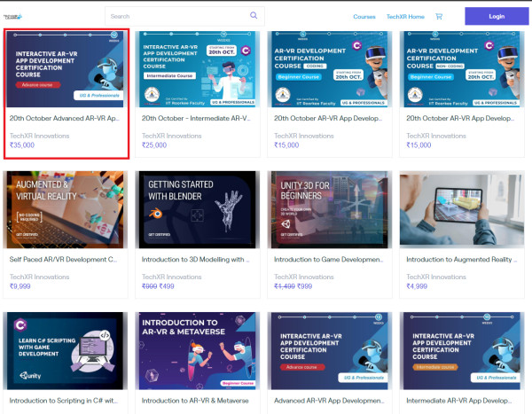Go to TechXR Home link
This screenshot has width=532, height=414.
(x=405, y=17)
